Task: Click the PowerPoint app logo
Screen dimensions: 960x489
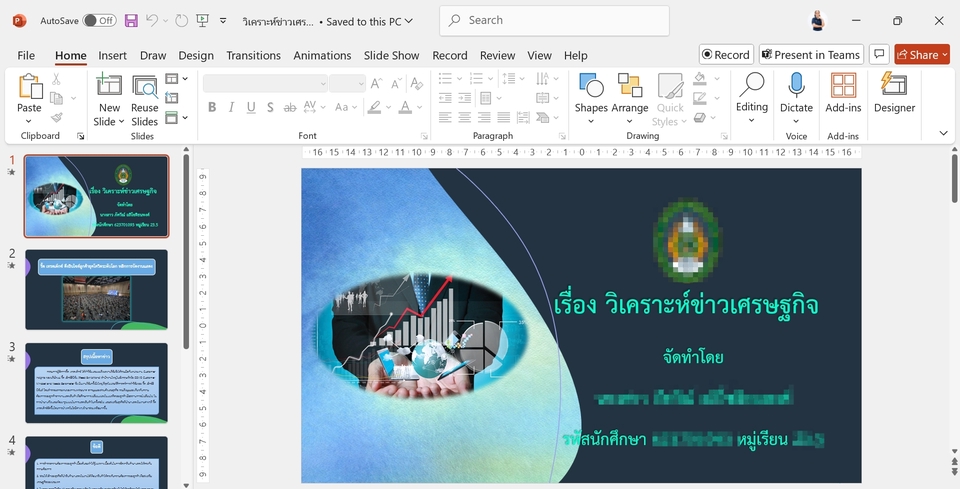Action: coord(20,21)
